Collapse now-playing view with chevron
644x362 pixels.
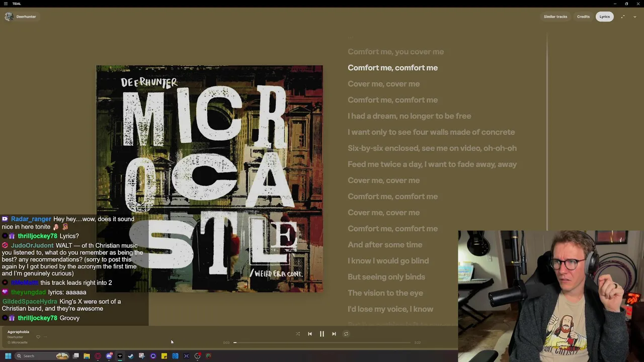click(635, 17)
